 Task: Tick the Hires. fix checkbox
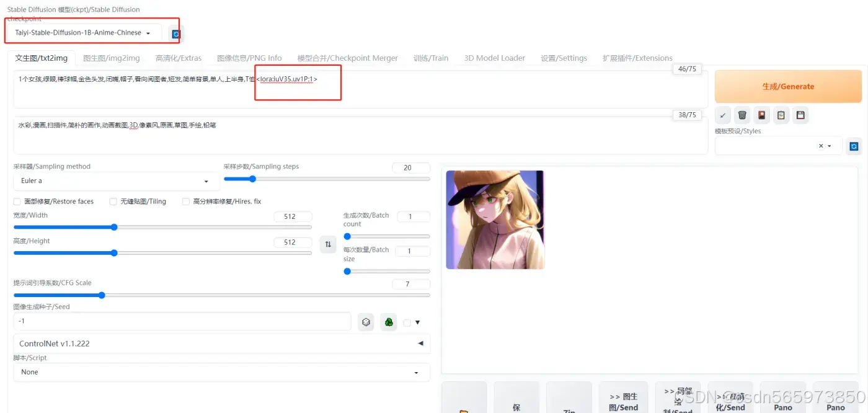point(186,202)
